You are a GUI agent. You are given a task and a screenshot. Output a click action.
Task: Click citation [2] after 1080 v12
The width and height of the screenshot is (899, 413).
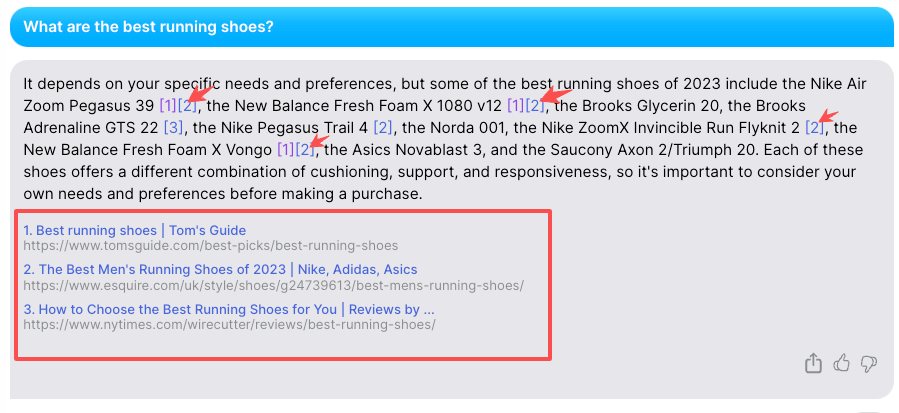(535, 105)
